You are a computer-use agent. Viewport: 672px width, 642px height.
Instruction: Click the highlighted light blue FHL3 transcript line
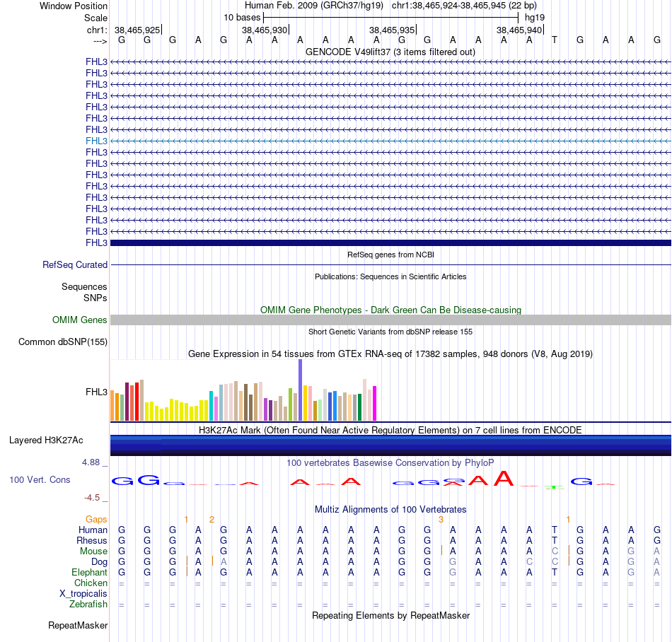(390, 141)
